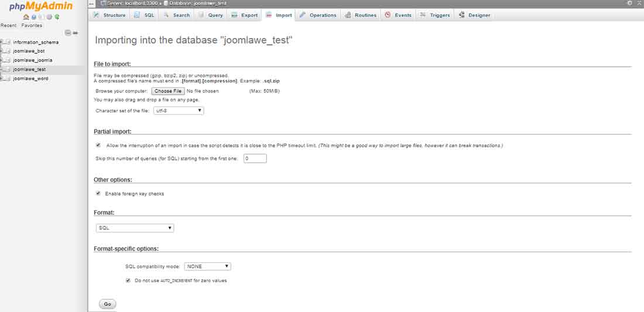Screen dimensions: 644x312
Task: Open the Operations tab
Action: coord(318,15)
